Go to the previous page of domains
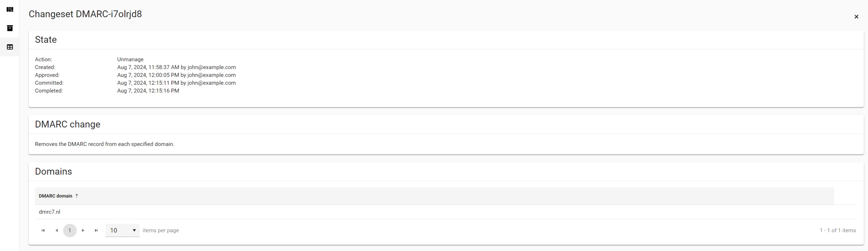 [57, 230]
